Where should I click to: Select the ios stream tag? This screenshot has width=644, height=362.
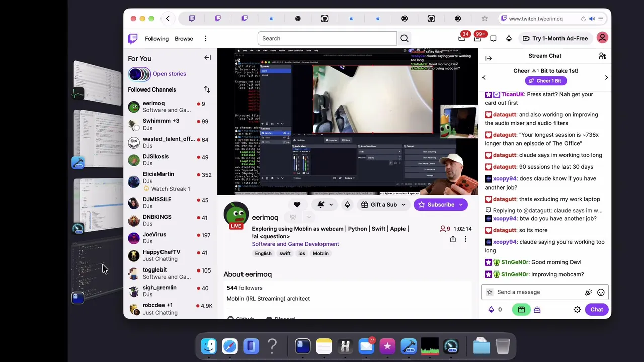click(302, 254)
